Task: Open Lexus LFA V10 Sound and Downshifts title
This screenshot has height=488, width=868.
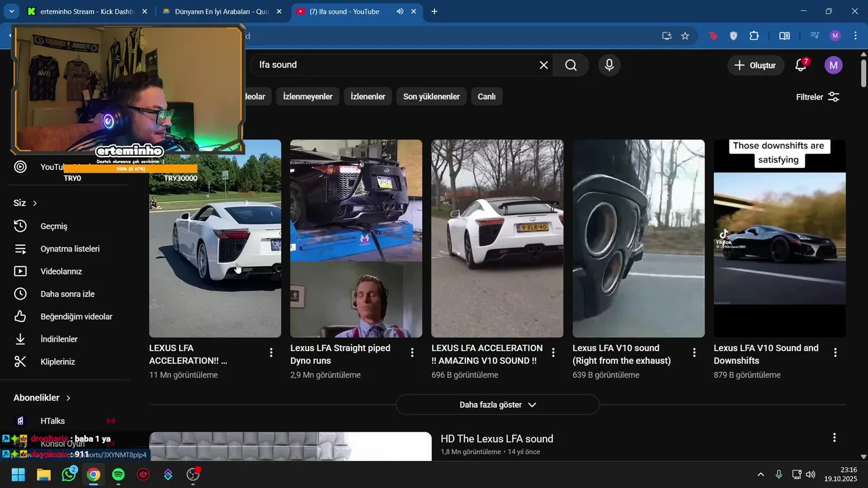Action: pyautogui.click(x=766, y=354)
